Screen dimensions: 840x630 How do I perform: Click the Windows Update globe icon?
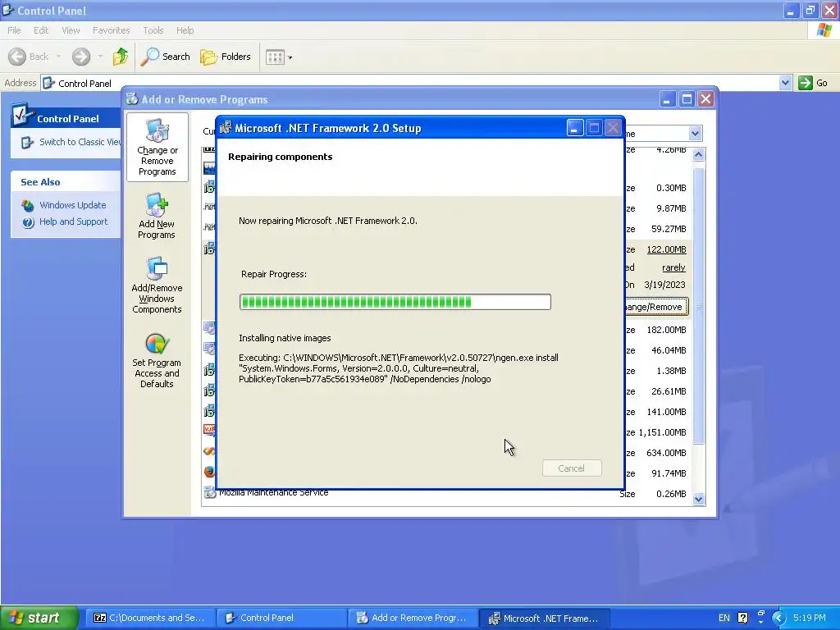28,205
